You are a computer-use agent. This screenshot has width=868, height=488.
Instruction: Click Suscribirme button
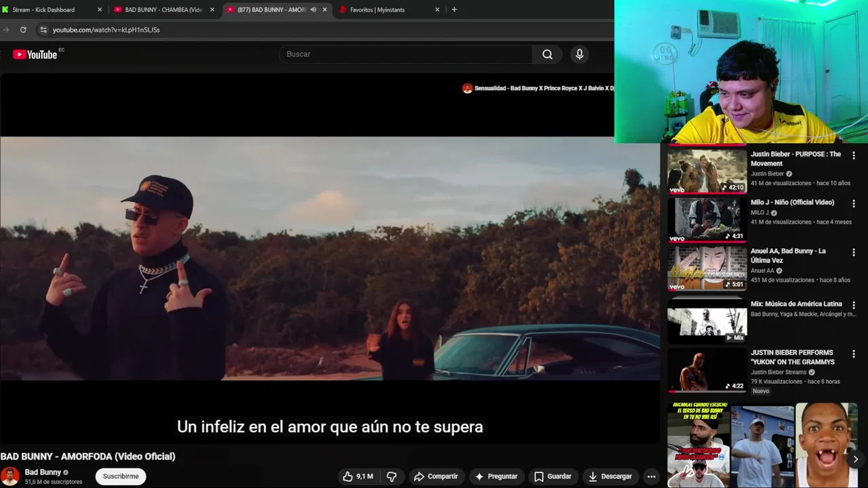(x=121, y=476)
